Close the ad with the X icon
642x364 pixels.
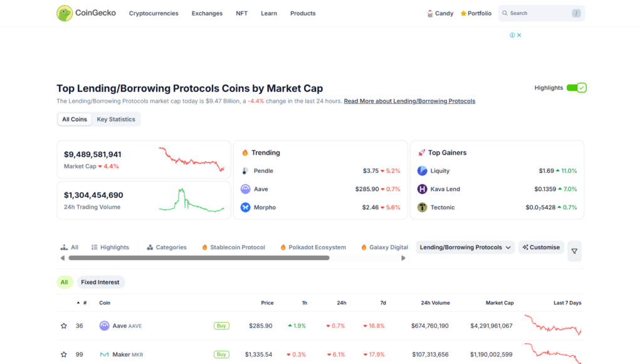coord(519,35)
